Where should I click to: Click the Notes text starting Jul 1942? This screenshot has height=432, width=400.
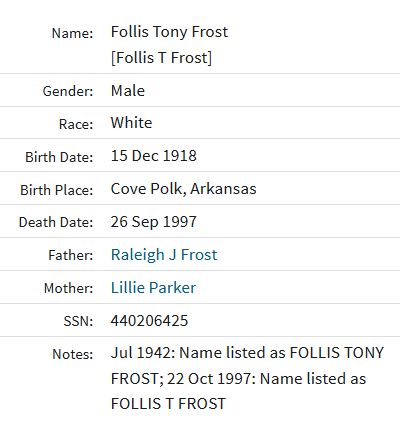click(247, 378)
